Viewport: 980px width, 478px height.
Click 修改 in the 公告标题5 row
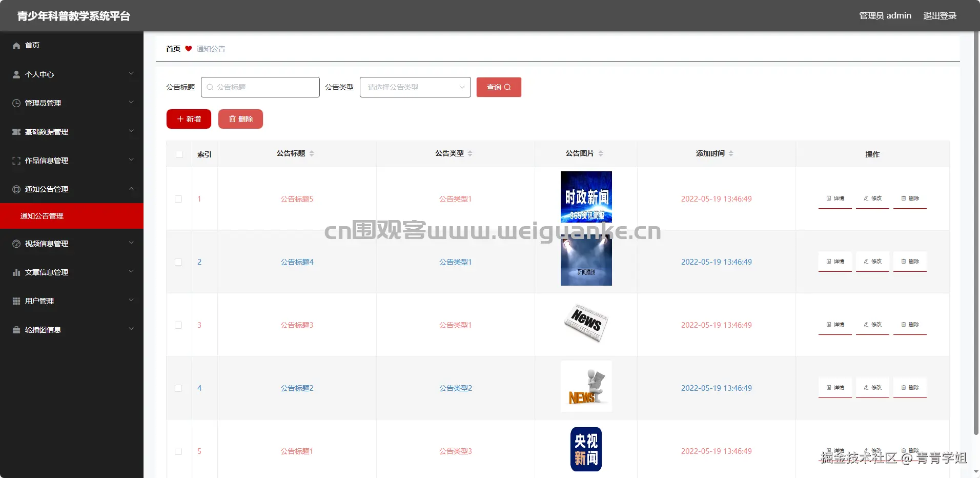point(872,198)
